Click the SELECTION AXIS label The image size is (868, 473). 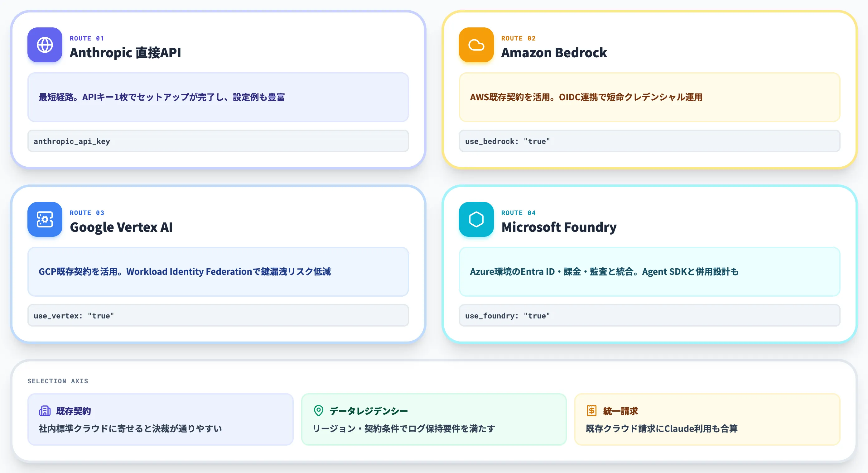[x=58, y=381]
